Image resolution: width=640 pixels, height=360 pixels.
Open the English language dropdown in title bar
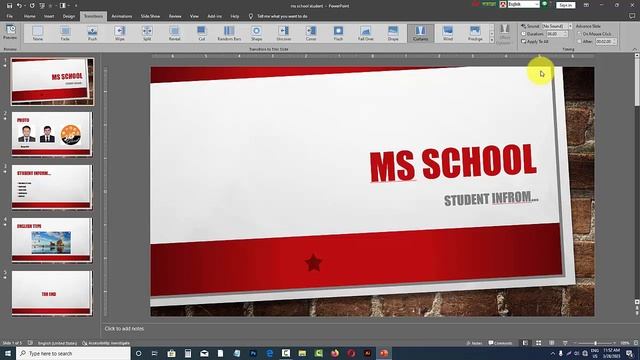536,4
